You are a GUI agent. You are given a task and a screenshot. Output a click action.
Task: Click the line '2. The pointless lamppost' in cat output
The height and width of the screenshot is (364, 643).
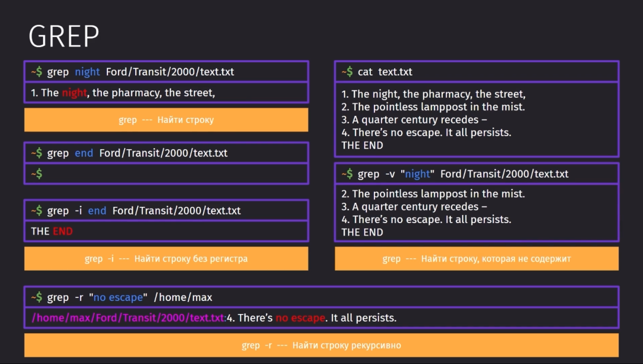433,107
